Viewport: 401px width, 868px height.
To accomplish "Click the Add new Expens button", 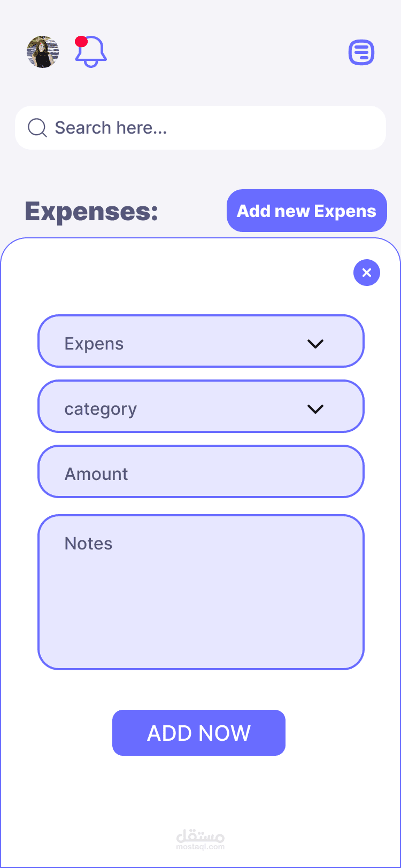I will click(307, 211).
